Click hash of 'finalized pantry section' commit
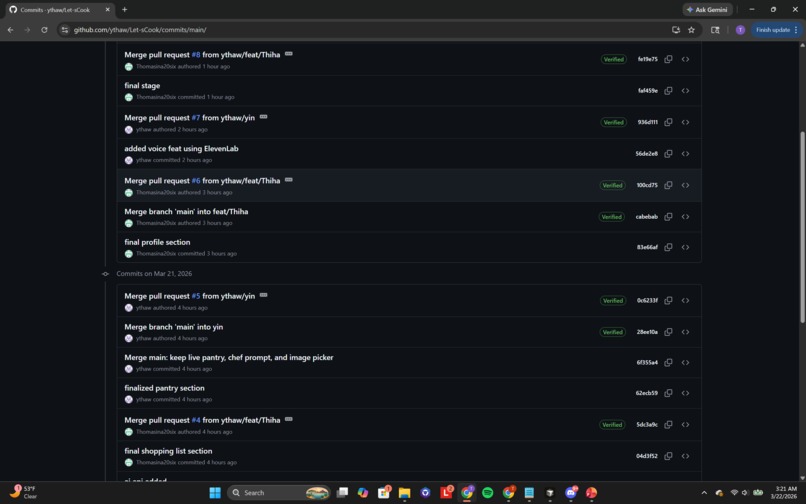The height and width of the screenshot is (504, 806). [646, 393]
